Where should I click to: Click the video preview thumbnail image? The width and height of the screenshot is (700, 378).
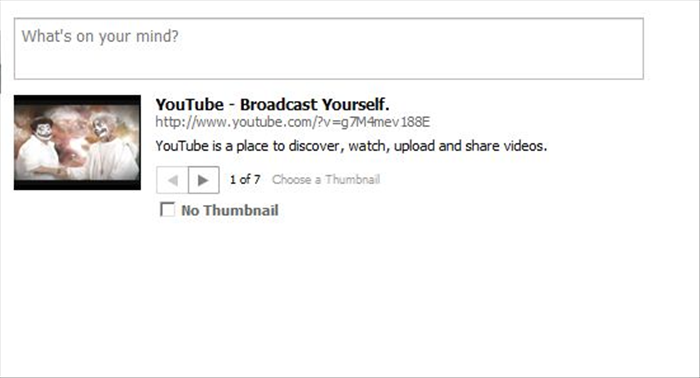77,142
